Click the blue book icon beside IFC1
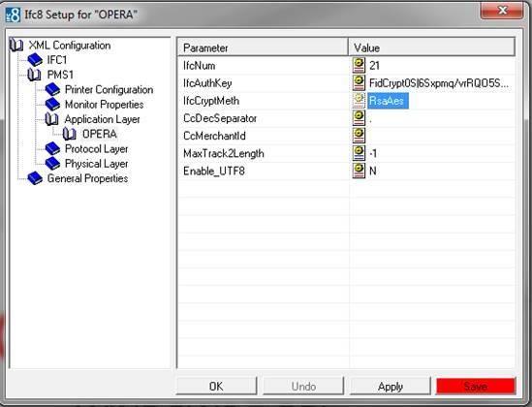 click(35, 60)
